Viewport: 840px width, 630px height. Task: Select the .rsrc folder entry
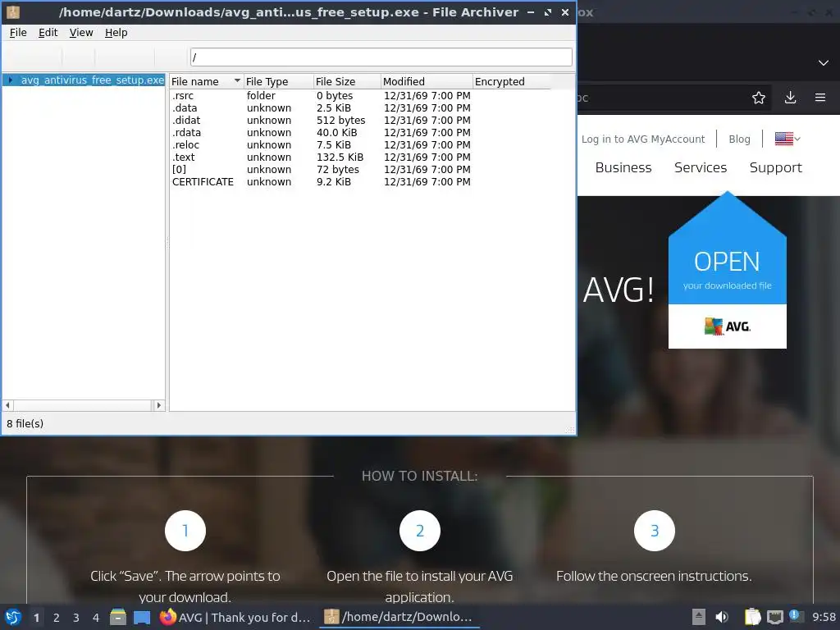pyautogui.click(x=183, y=95)
